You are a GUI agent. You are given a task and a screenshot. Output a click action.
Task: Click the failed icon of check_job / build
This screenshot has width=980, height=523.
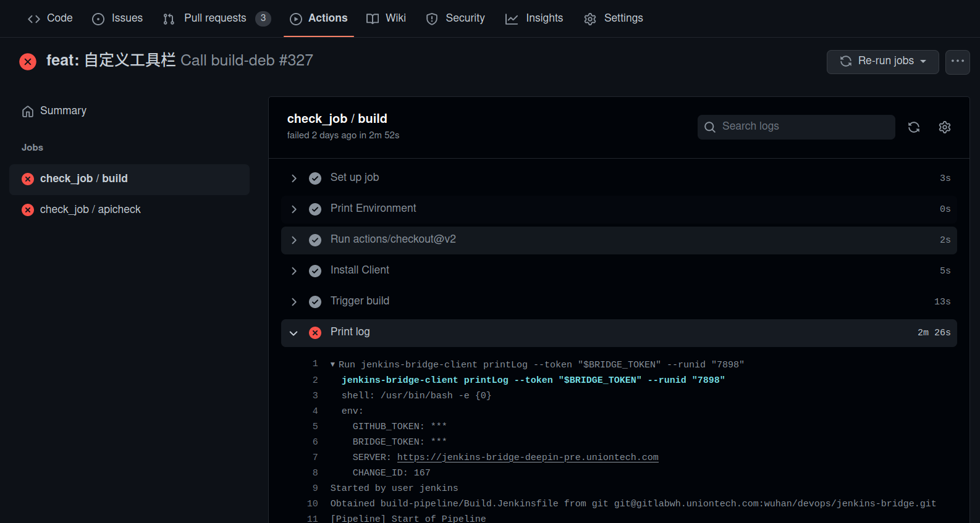28,179
